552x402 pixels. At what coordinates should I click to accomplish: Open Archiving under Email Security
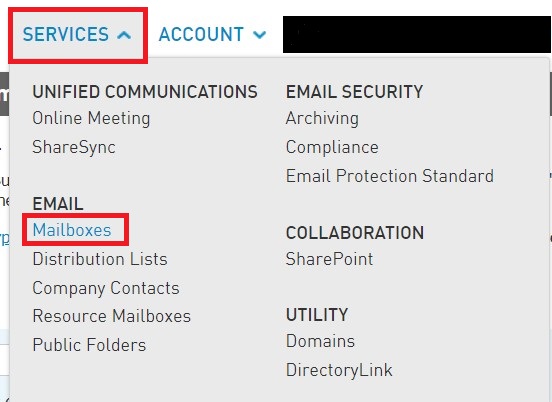click(x=322, y=118)
